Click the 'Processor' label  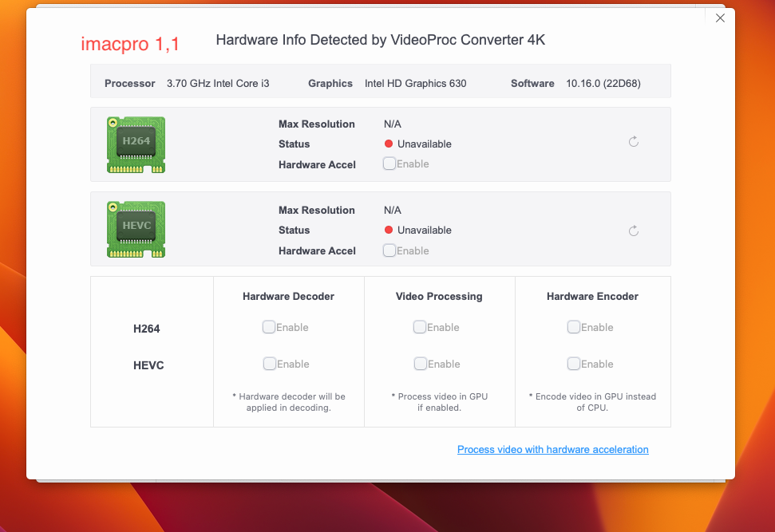click(130, 84)
